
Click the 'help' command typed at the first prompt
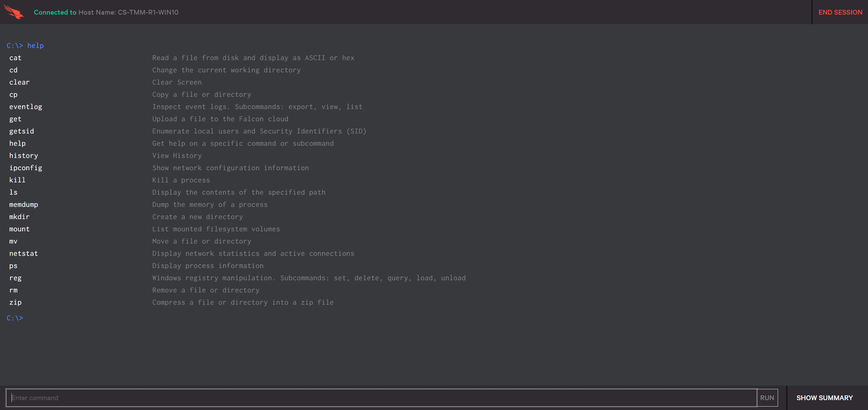(x=36, y=46)
